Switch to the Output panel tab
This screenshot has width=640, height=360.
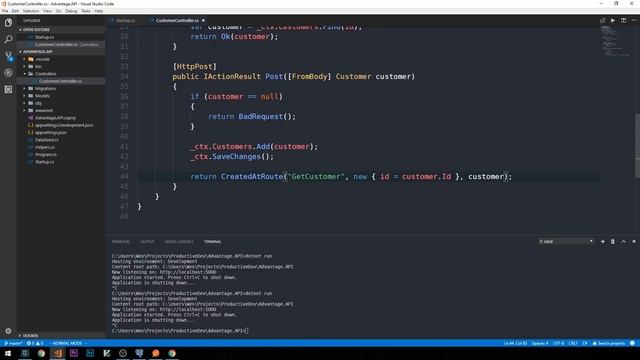tap(147, 242)
